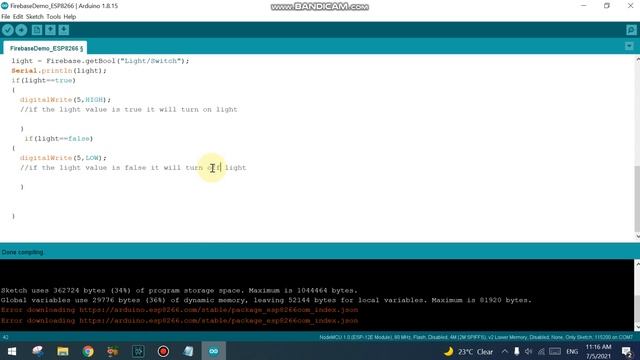Open the notepad-style taskbar app icon
This screenshot has width=640, height=360.
point(188,351)
